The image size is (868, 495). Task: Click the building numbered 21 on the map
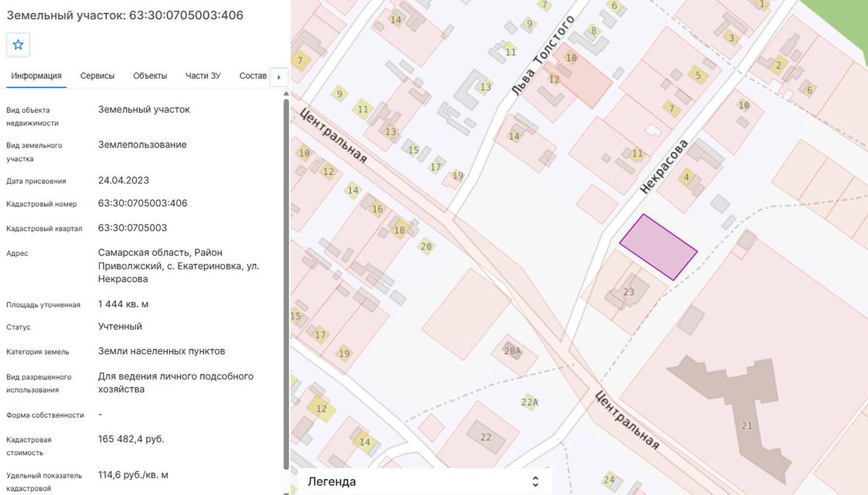pyautogui.click(x=747, y=426)
